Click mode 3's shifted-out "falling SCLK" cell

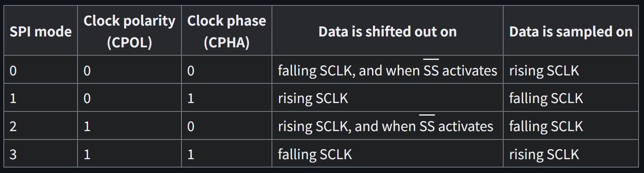[315, 154]
